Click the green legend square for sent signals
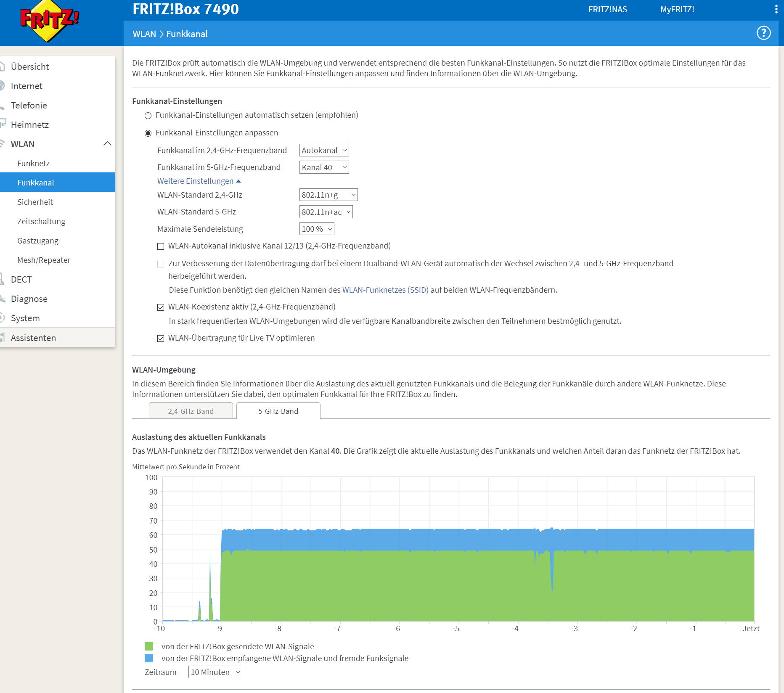The height and width of the screenshot is (693, 784). tap(149, 646)
